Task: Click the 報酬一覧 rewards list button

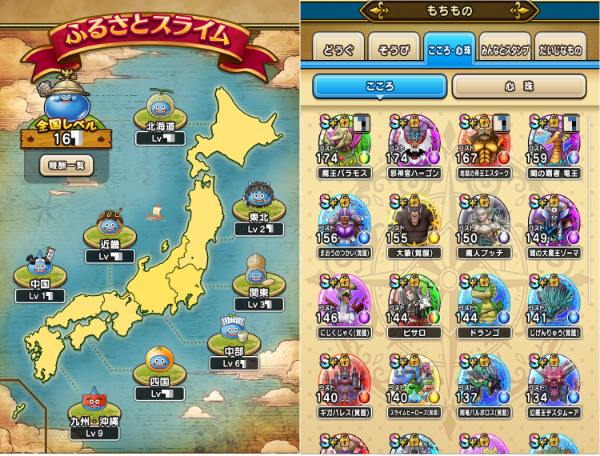Action: [66, 166]
